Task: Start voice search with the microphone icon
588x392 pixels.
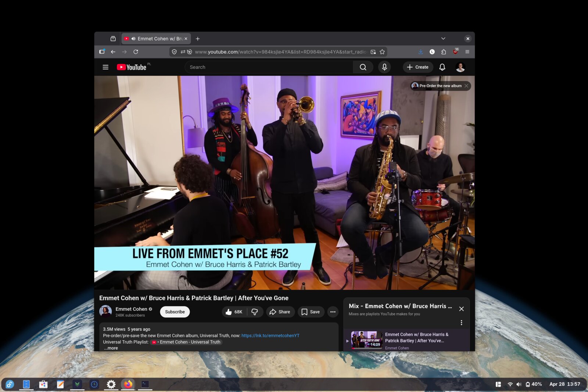Action: [x=384, y=67]
